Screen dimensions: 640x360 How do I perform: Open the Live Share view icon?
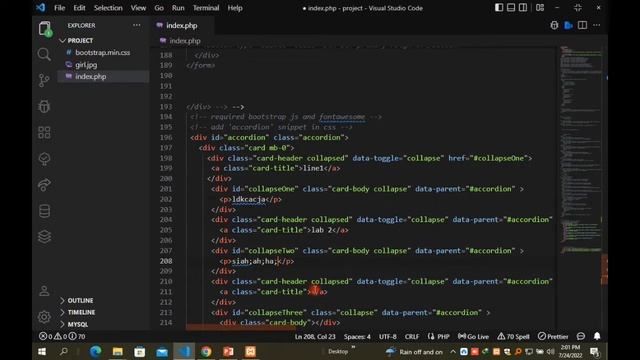click(44, 184)
